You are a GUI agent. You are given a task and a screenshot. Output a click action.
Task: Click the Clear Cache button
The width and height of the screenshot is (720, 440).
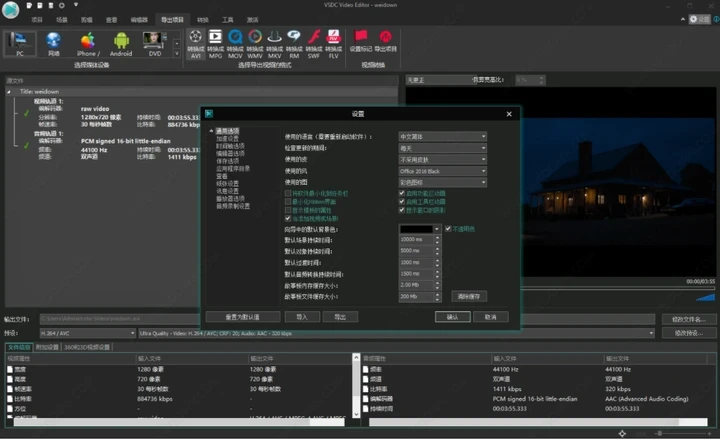pos(469,297)
